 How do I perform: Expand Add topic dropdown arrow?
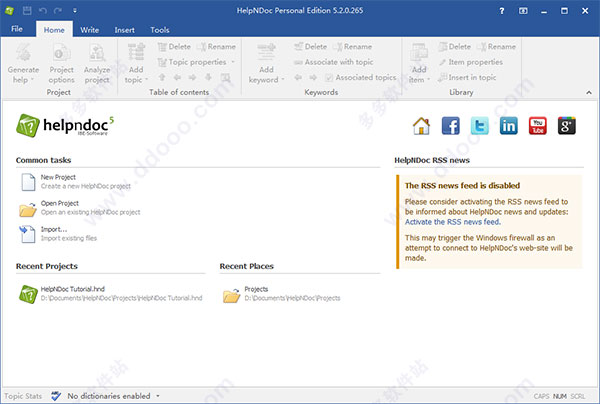point(146,80)
